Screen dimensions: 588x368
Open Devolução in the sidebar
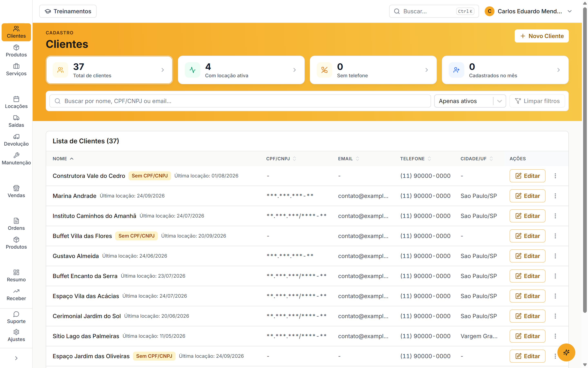coord(16,140)
